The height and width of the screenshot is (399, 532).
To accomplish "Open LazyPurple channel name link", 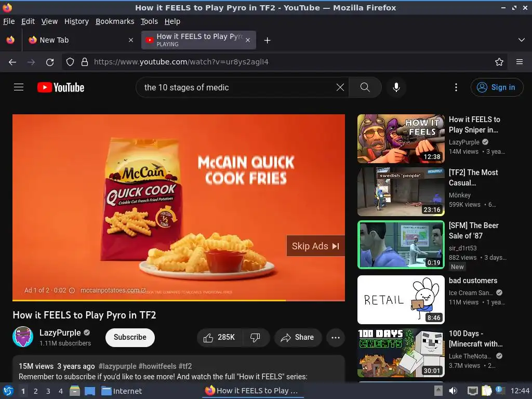I will coord(60,332).
